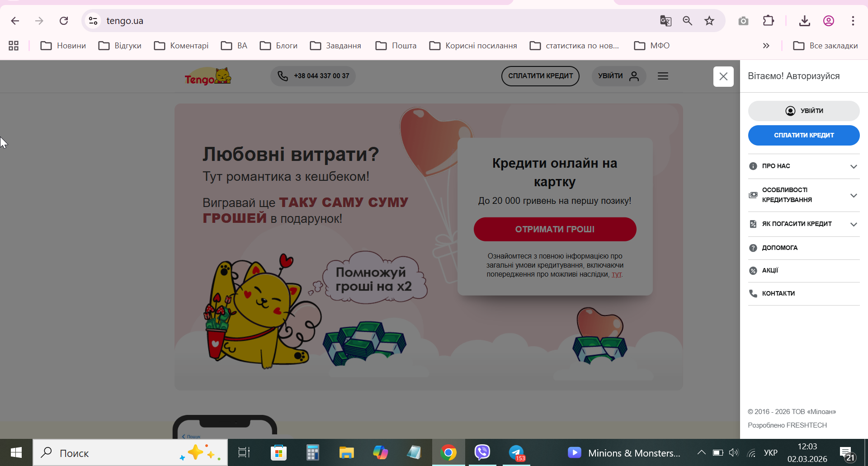The image size is (868, 466).
Task: Click УВІЙТИ button in side panel
Action: pyautogui.click(x=804, y=111)
